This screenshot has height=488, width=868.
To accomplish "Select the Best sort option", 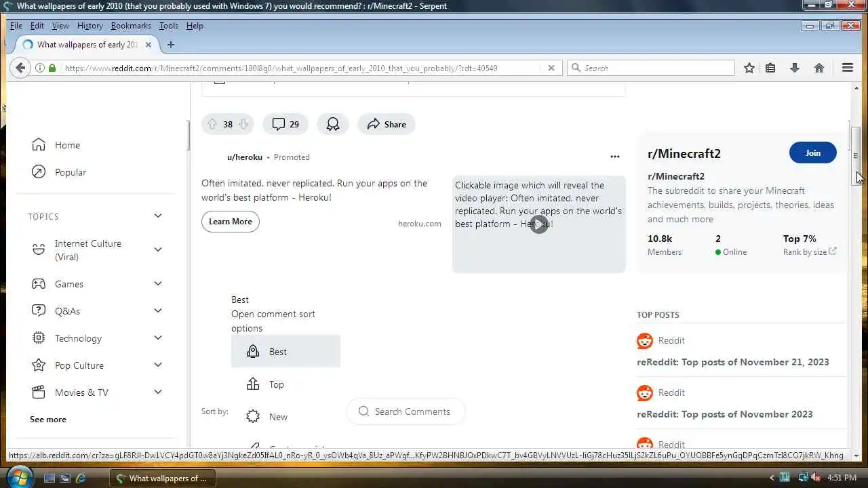I will click(285, 352).
